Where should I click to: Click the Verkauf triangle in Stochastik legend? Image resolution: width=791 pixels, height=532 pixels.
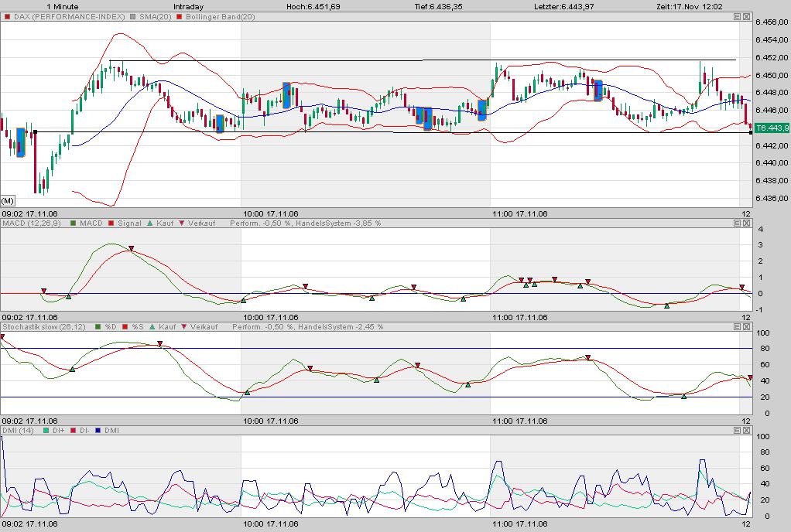184,327
